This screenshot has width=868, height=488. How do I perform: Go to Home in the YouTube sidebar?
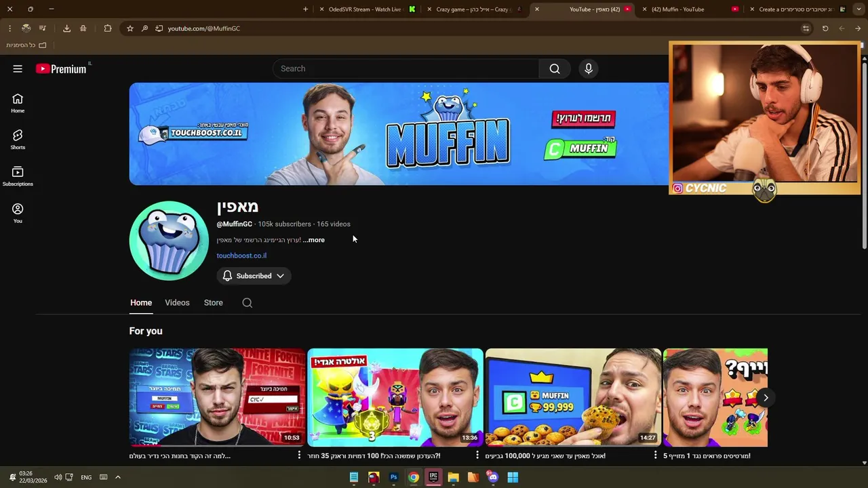[18, 103]
